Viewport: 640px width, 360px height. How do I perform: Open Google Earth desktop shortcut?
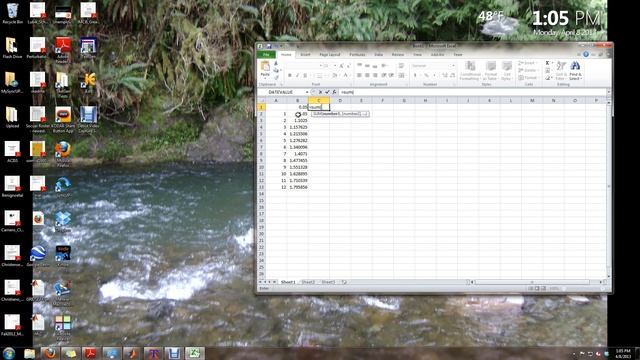point(38,256)
